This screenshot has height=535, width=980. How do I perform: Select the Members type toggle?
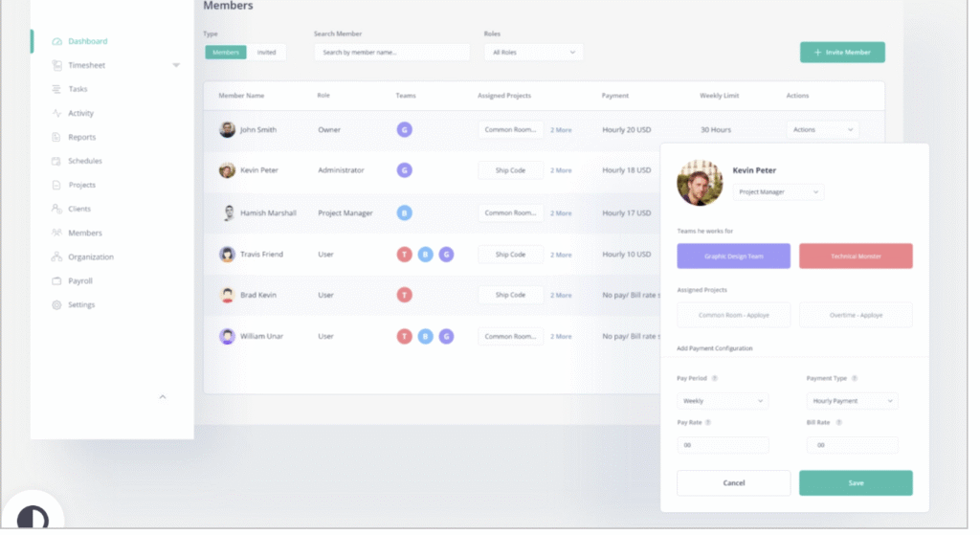(x=226, y=53)
